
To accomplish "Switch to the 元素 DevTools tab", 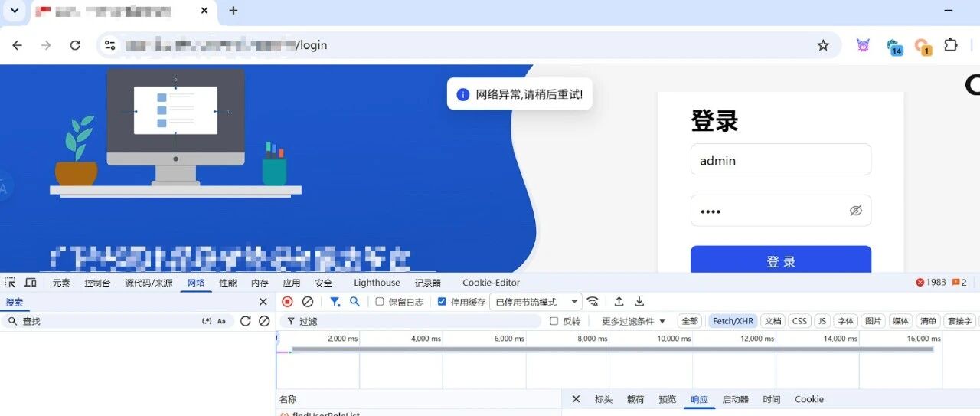I will point(61,283).
